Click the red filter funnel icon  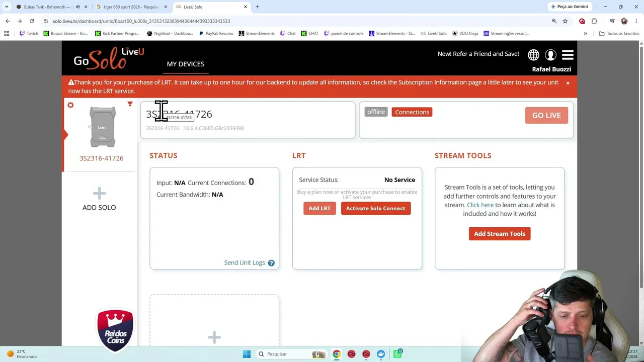[x=130, y=104]
